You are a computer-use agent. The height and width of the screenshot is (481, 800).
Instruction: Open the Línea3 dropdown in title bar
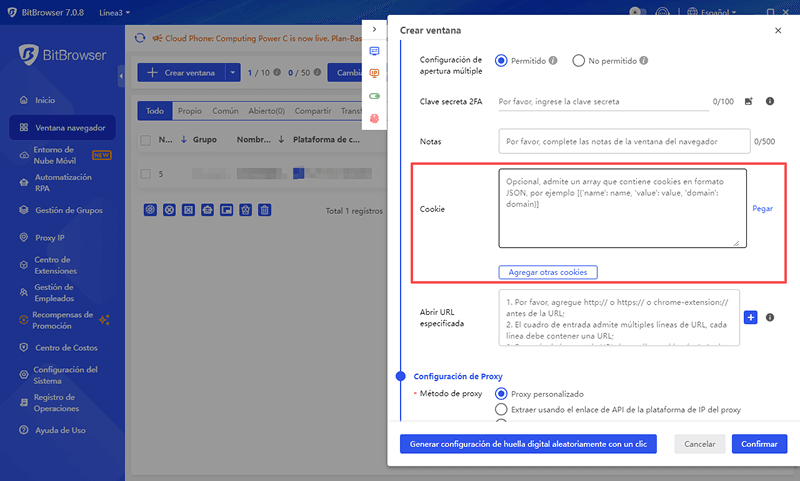click(114, 12)
